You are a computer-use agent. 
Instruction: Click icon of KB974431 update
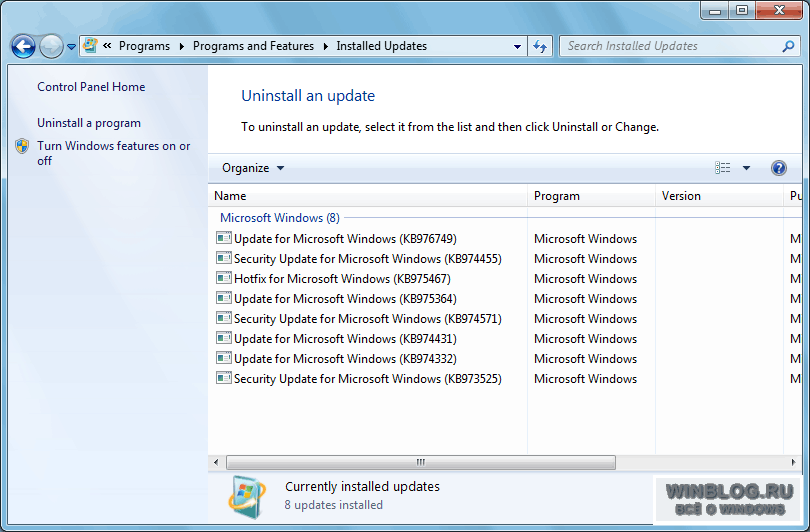(x=224, y=338)
